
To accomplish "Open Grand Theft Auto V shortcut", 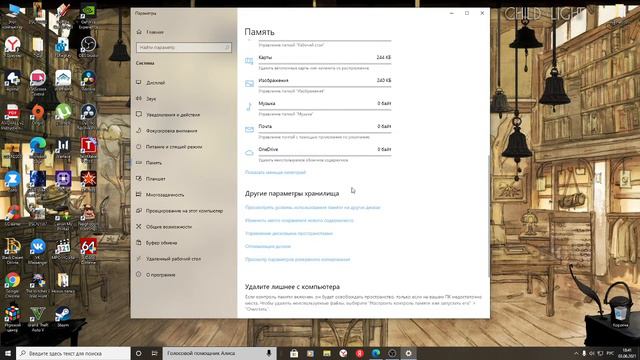I will click(x=38, y=318).
